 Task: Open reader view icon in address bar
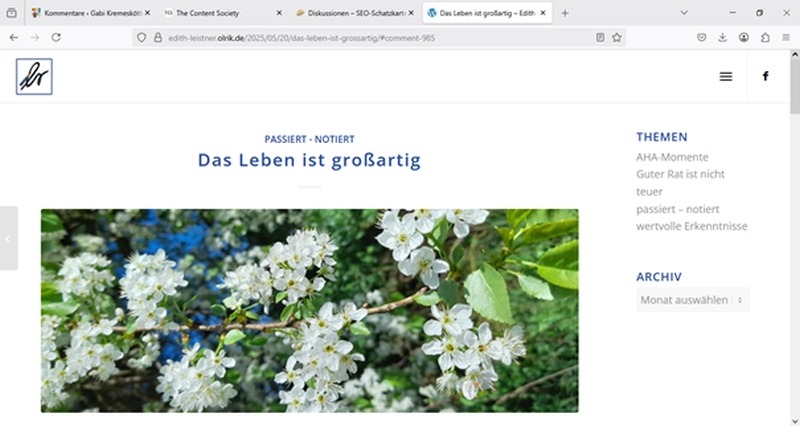coord(600,37)
